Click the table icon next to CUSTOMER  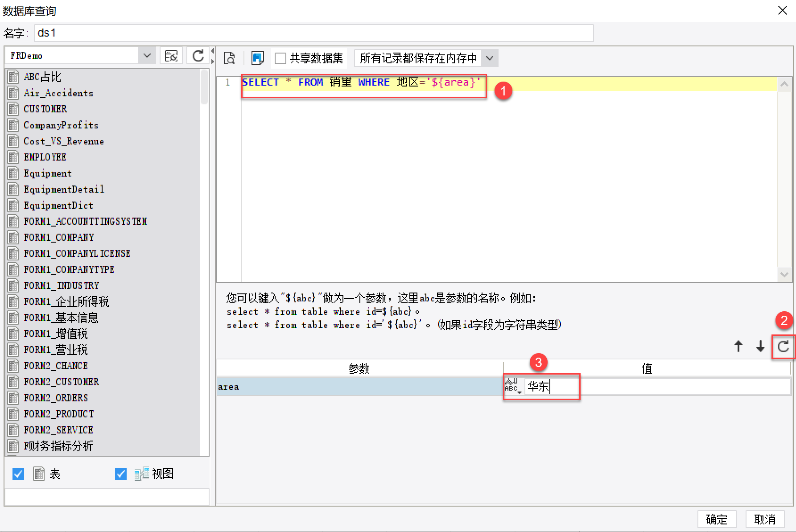pyautogui.click(x=13, y=109)
